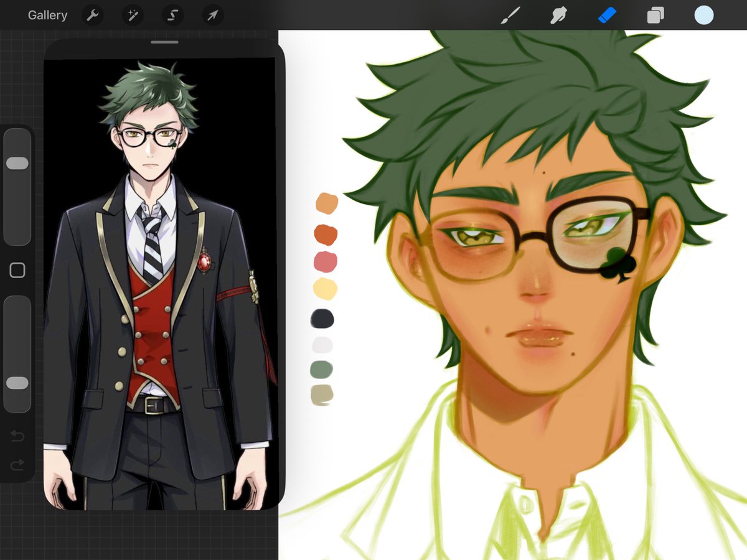The width and height of the screenshot is (747, 560).
Task: Open the active color picker circle
Action: (x=704, y=16)
